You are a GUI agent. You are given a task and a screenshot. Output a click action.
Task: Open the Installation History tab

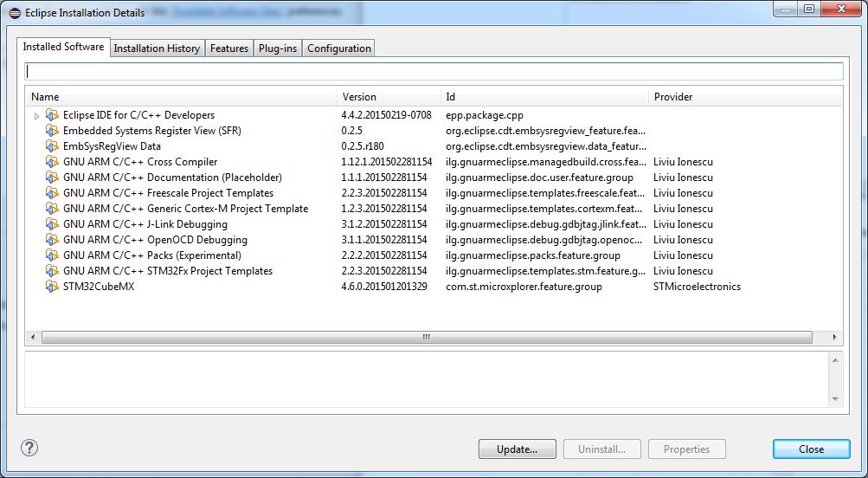157,48
